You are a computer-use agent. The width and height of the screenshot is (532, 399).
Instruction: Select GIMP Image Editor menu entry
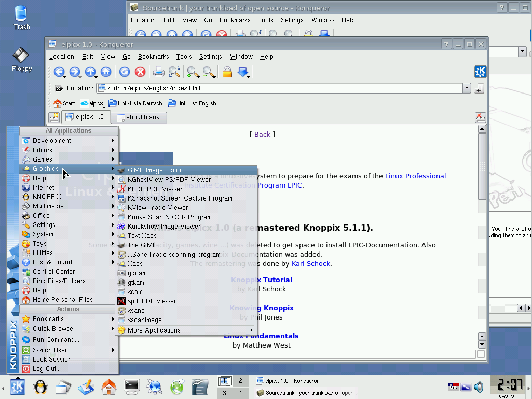pyautogui.click(x=186, y=170)
